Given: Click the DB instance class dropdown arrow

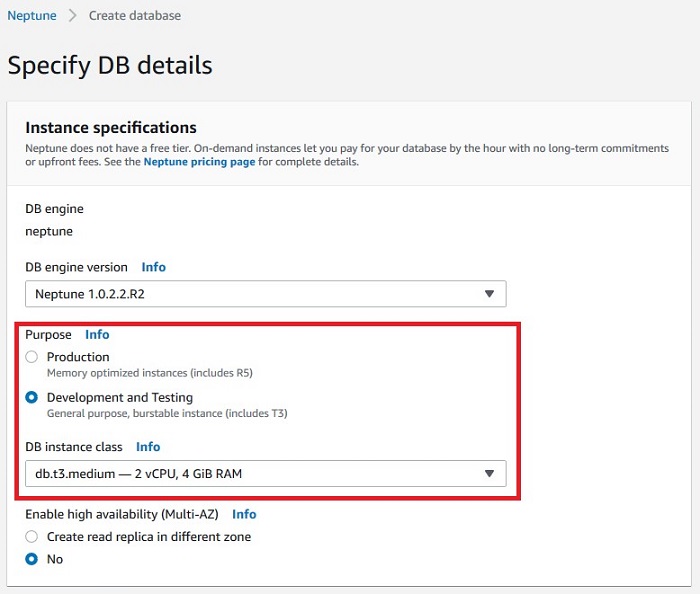Looking at the screenshot, I should 489,474.
